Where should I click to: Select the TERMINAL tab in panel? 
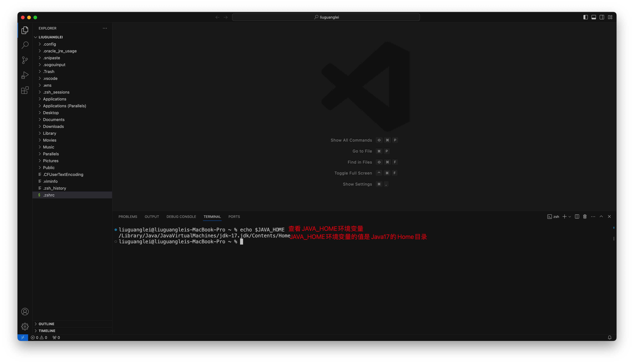(x=212, y=216)
